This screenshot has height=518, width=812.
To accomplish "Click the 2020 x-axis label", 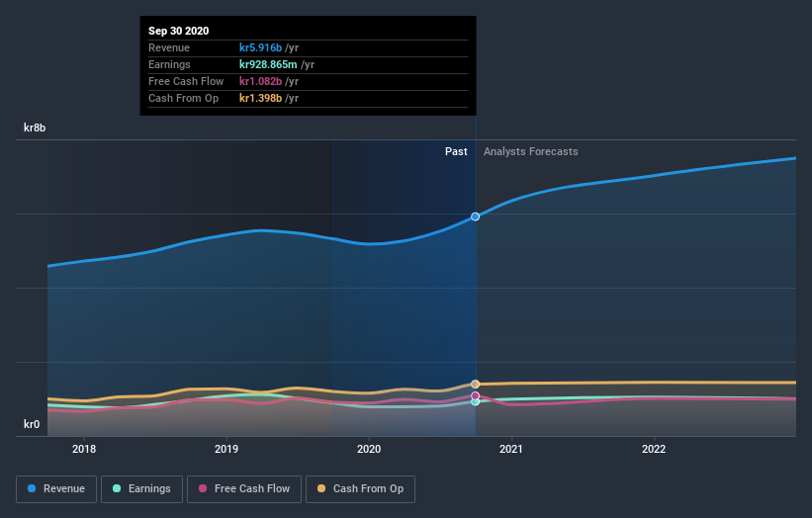I will point(369,449).
